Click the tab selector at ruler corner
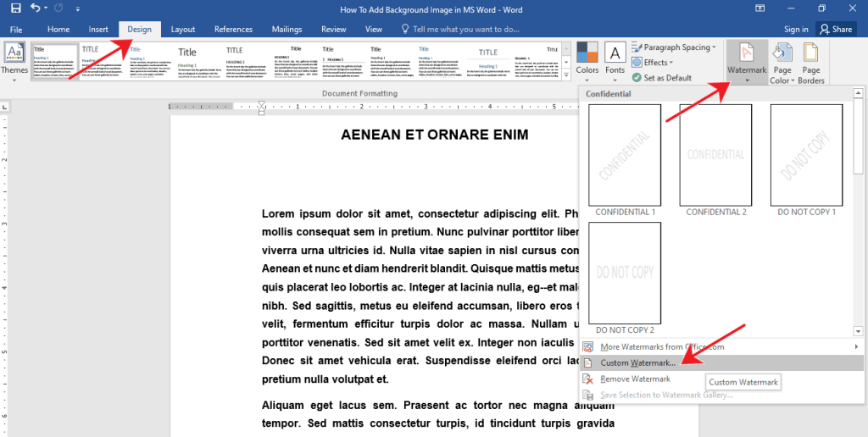868x437 pixels. 4,107
